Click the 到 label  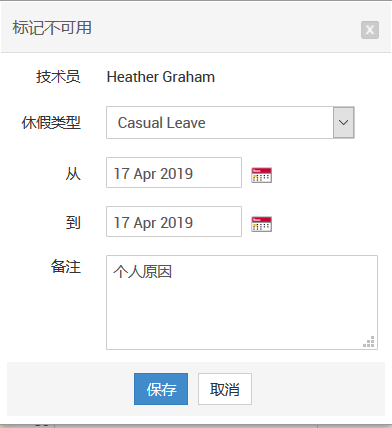pos(73,222)
